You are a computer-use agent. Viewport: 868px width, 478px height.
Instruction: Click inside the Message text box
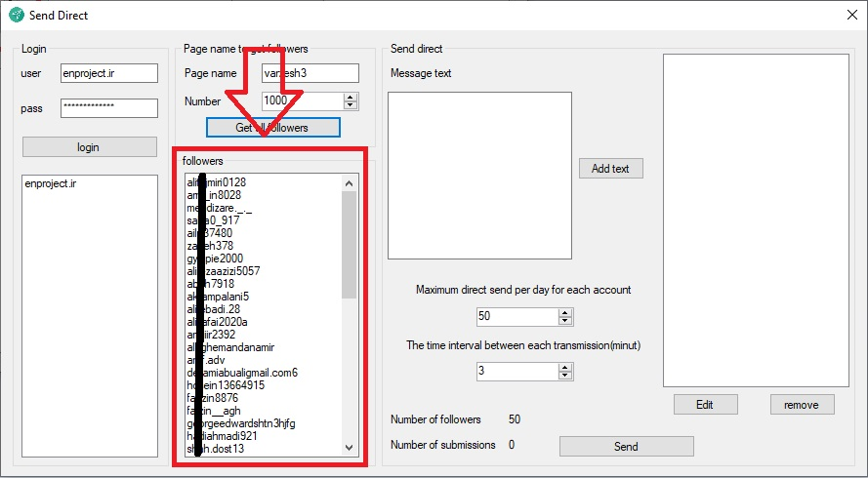tap(478, 176)
